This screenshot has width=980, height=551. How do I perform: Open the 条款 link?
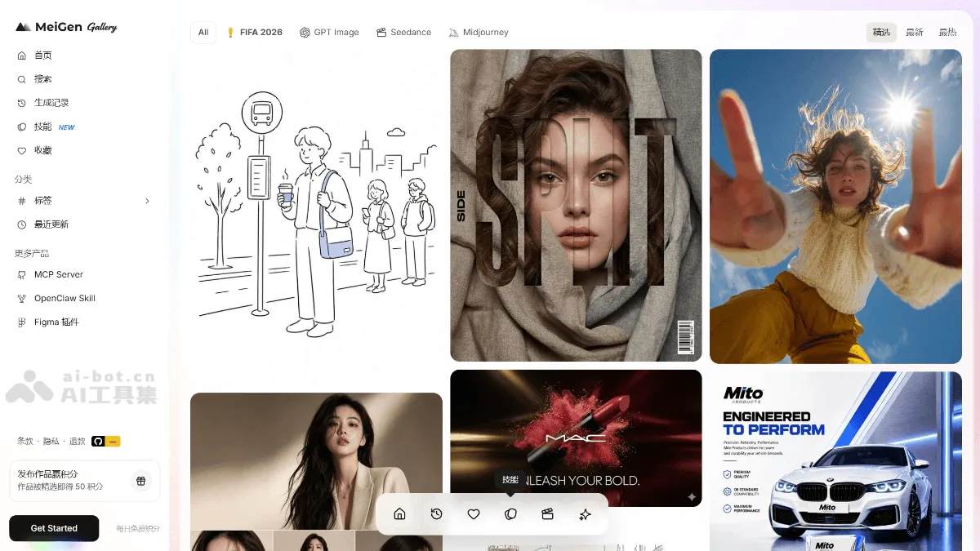tap(25, 441)
